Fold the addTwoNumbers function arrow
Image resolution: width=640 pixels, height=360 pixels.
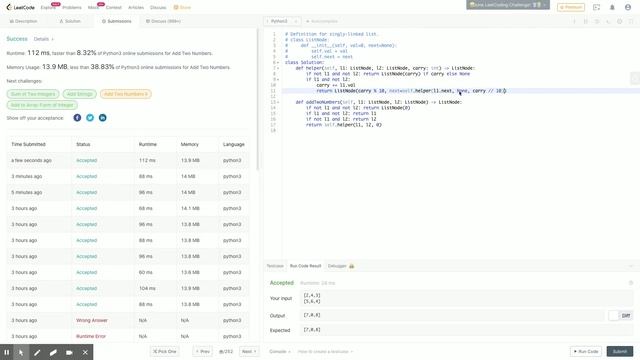[279, 102]
